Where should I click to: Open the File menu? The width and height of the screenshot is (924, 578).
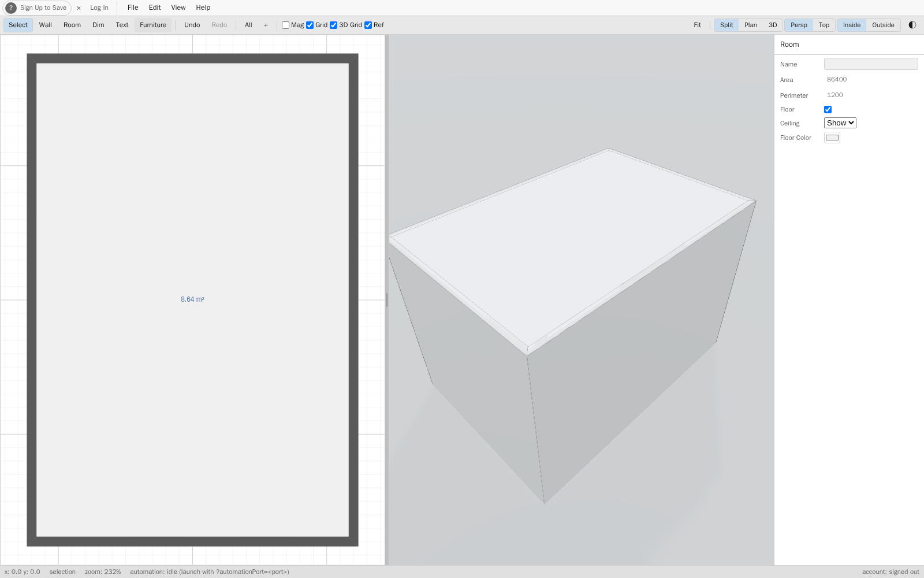[x=133, y=8]
